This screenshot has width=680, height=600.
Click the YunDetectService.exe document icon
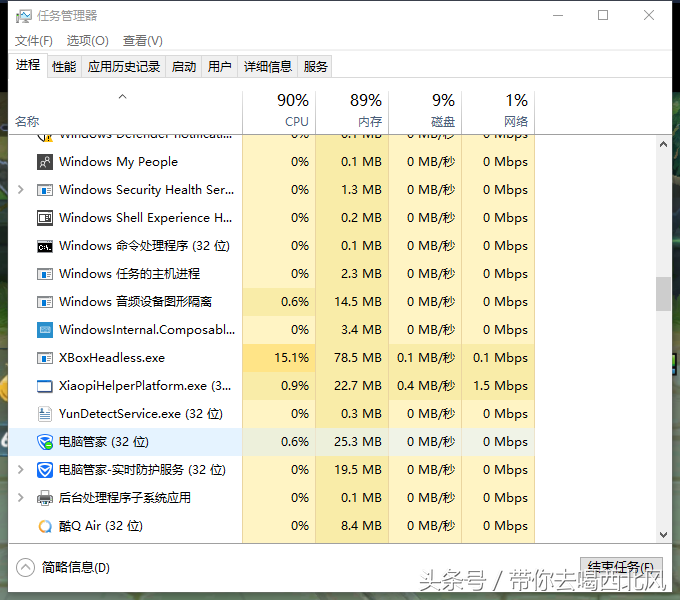(45, 414)
